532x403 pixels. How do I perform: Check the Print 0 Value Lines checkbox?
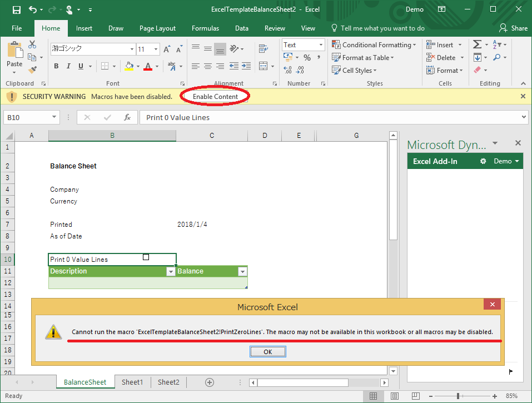[146, 257]
